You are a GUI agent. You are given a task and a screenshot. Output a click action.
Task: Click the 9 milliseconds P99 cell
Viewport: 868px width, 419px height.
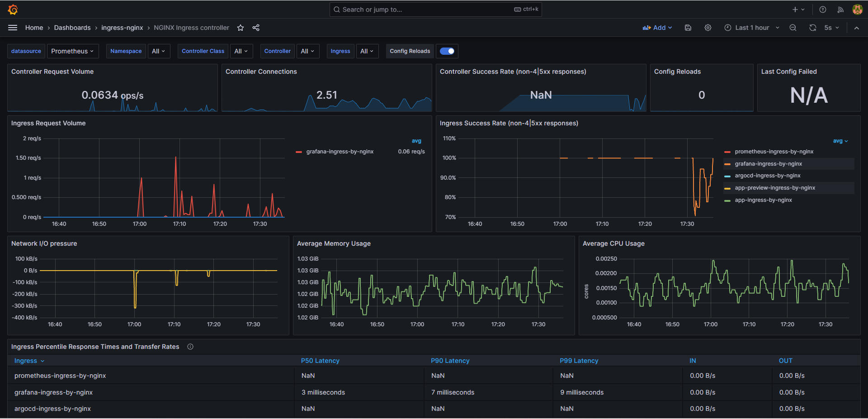coord(582,392)
